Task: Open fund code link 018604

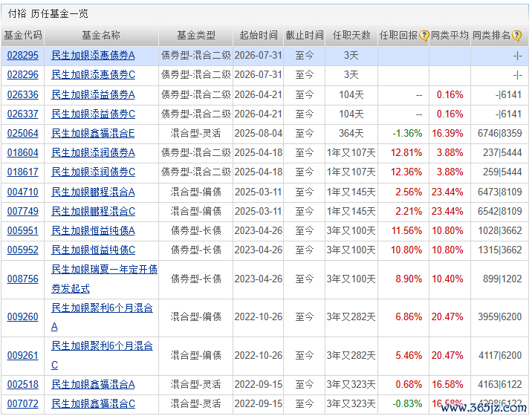Action: (x=23, y=153)
